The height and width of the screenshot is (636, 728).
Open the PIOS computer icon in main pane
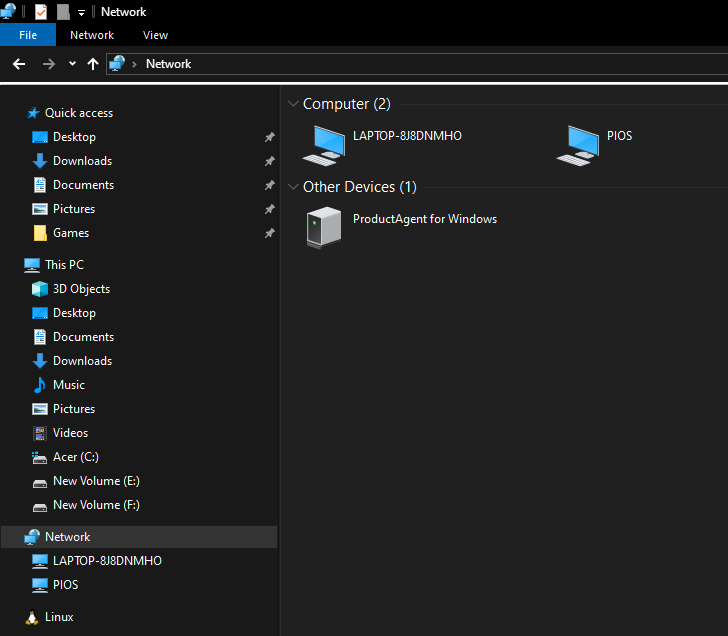click(x=578, y=145)
